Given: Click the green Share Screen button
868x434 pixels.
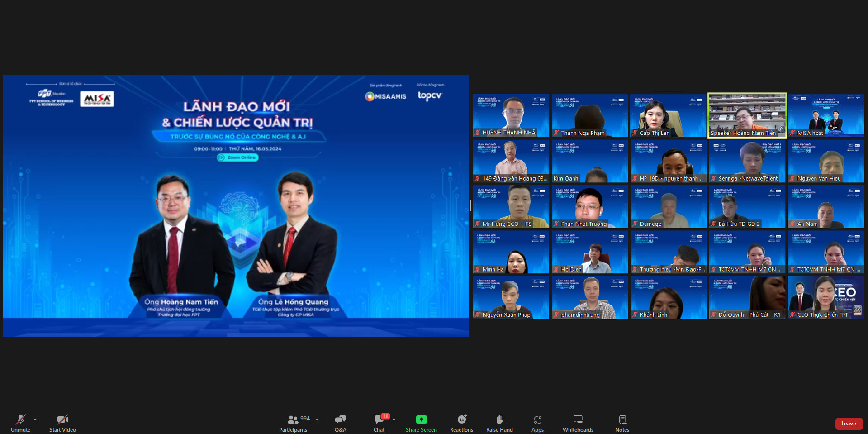Looking at the screenshot, I should pos(421,423).
